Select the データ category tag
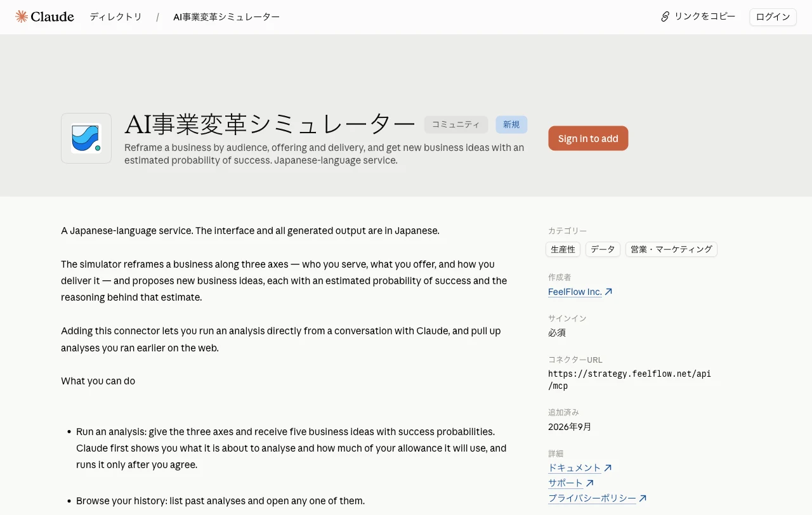Image resolution: width=812 pixels, height=515 pixels. pyautogui.click(x=603, y=249)
